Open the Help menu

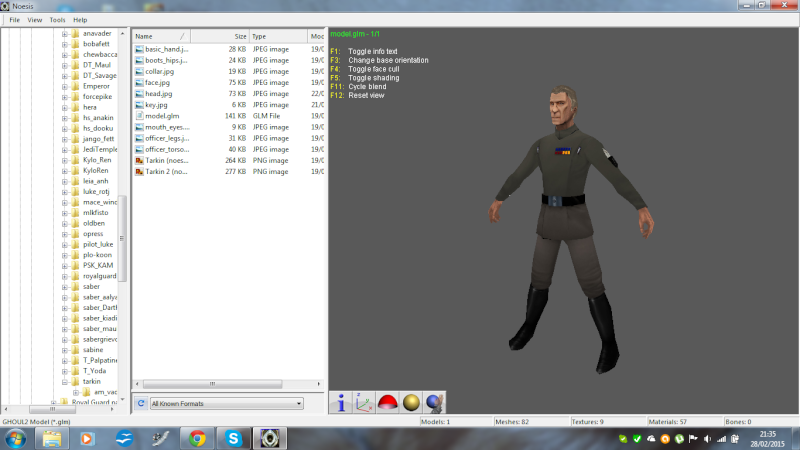point(80,20)
